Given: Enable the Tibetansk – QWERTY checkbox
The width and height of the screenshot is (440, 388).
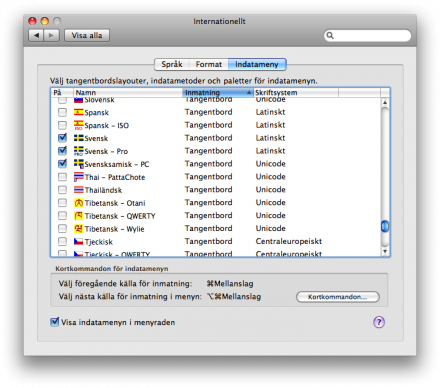Looking at the screenshot, I should pos(62,216).
